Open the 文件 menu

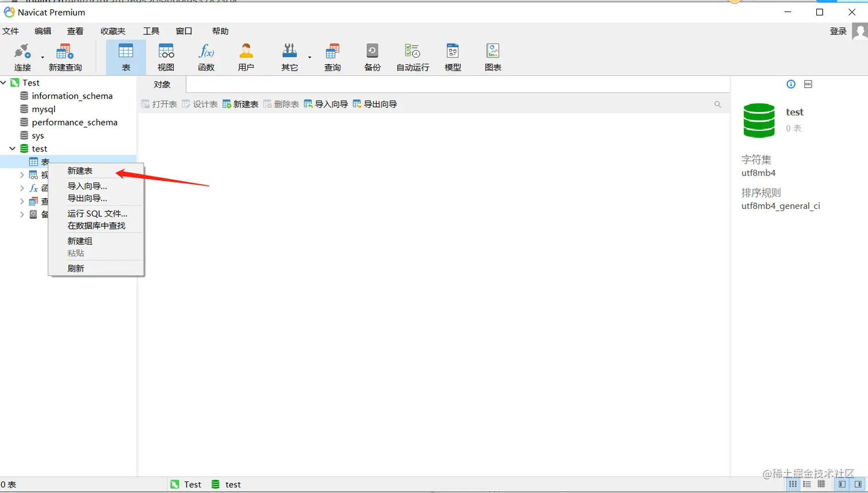pyautogui.click(x=11, y=31)
